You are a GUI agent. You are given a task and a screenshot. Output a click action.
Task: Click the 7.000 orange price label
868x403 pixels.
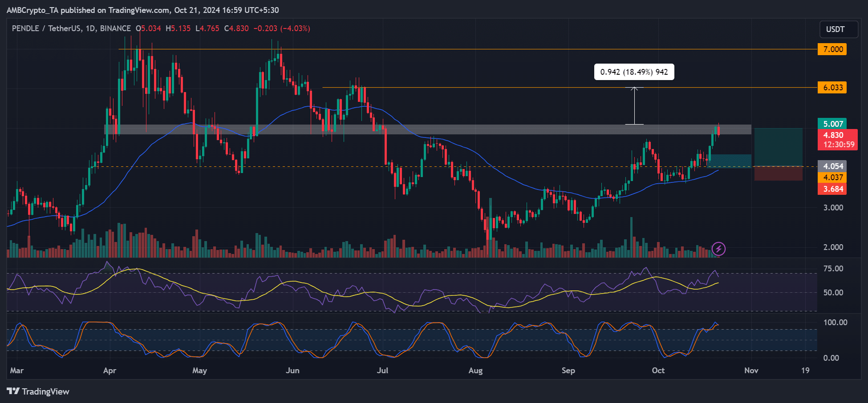pyautogui.click(x=832, y=49)
